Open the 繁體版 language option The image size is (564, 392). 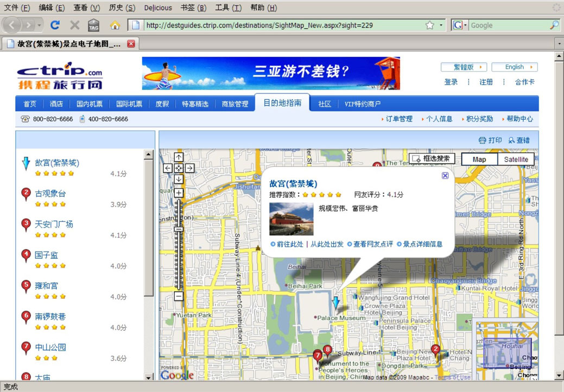464,67
